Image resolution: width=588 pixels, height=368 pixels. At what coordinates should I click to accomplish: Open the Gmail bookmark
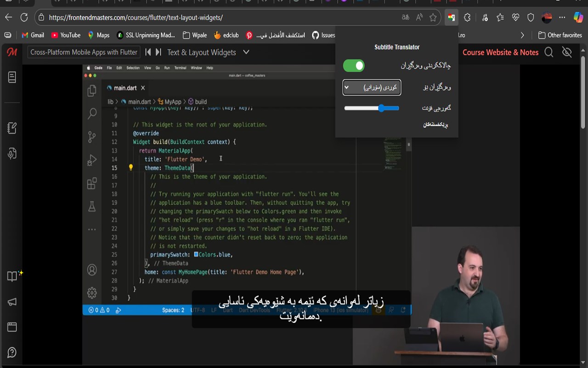[x=33, y=35]
